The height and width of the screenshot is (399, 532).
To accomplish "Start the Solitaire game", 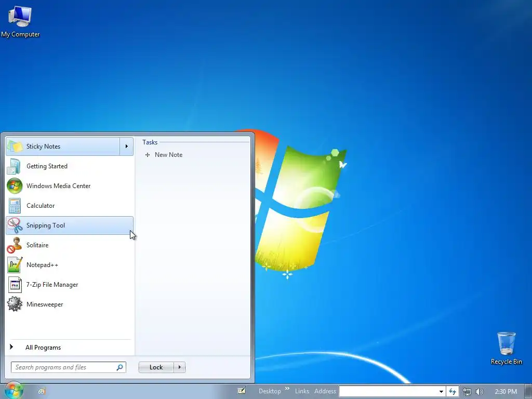I will tap(70, 245).
